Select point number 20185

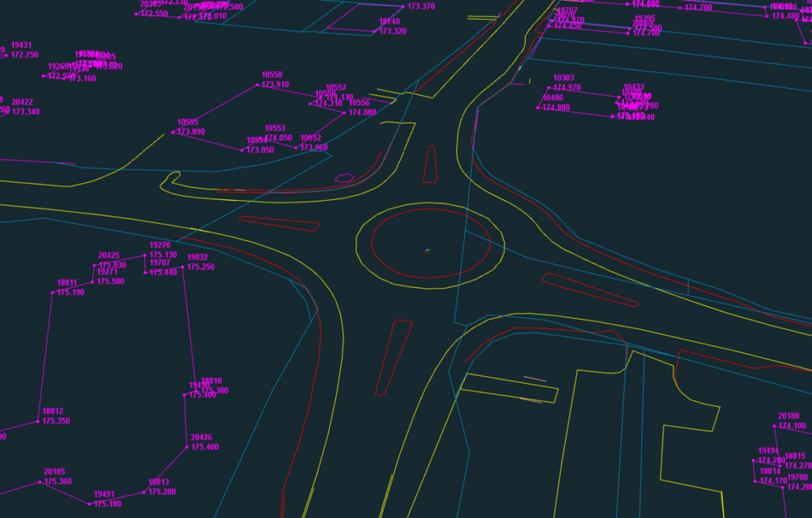55,472
